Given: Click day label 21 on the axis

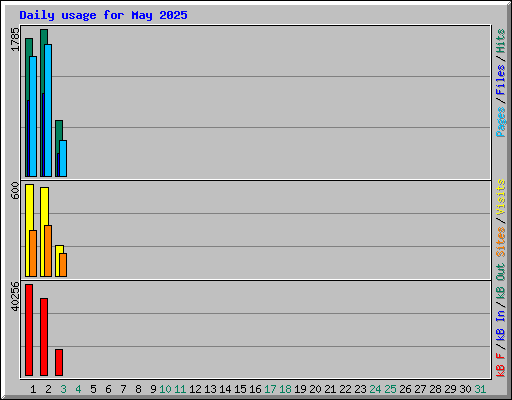Looking at the screenshot, I should (x=330, y=389).
